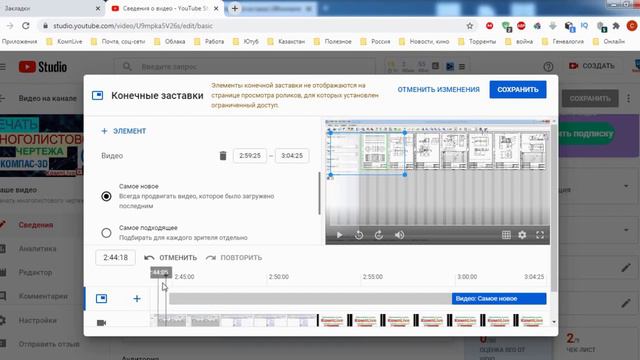
Task: Skip forward ten seconds in the video preview
Action: (379, 235)
